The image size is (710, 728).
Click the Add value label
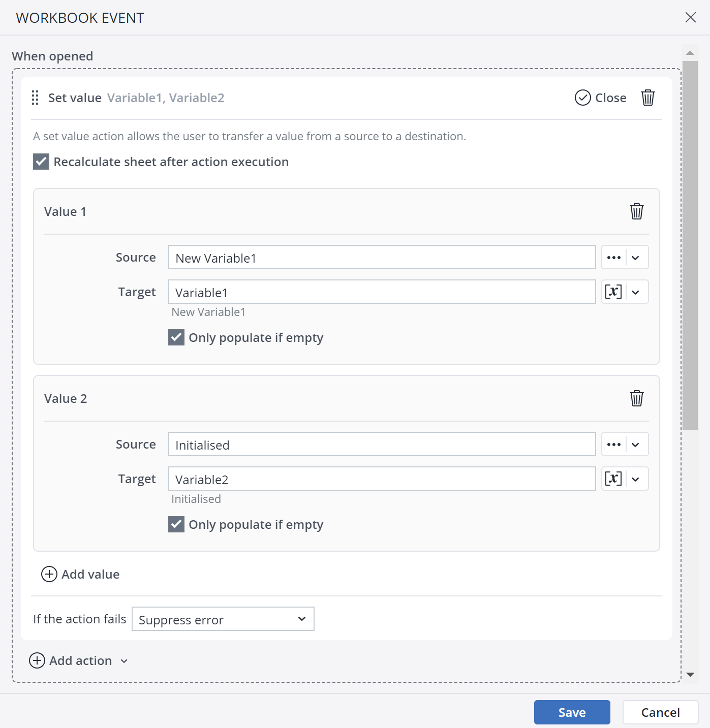coord(90,574)
